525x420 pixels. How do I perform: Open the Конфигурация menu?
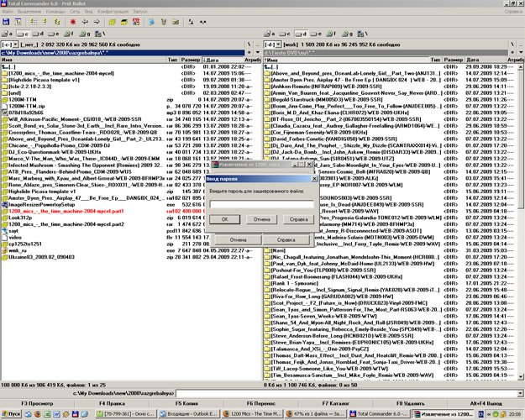[x=113, y=12]
